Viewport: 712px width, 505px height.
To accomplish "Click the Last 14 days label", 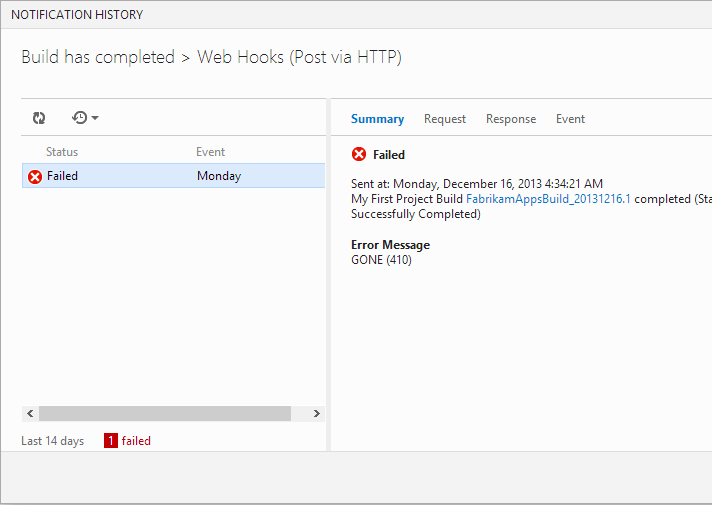I will pyautogui.click(x=53, y=441).
